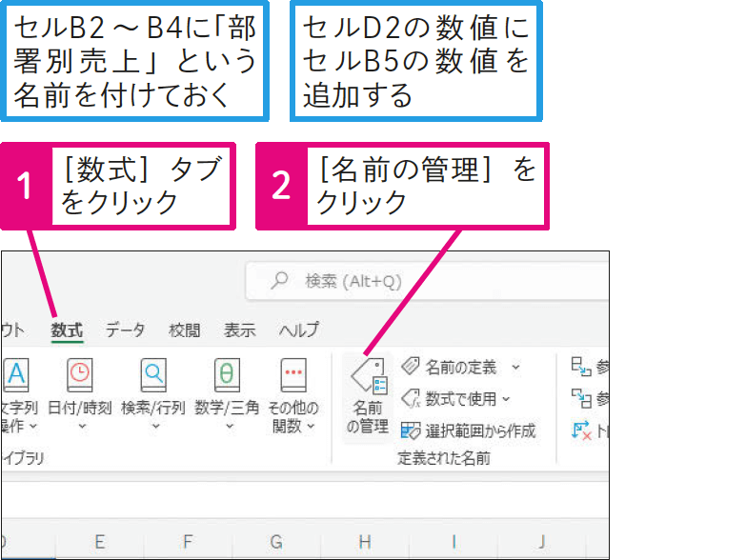Click the 数式で使用 label
Screen dimensions: 746x560
pyautogui.click(x=460, y=399)
